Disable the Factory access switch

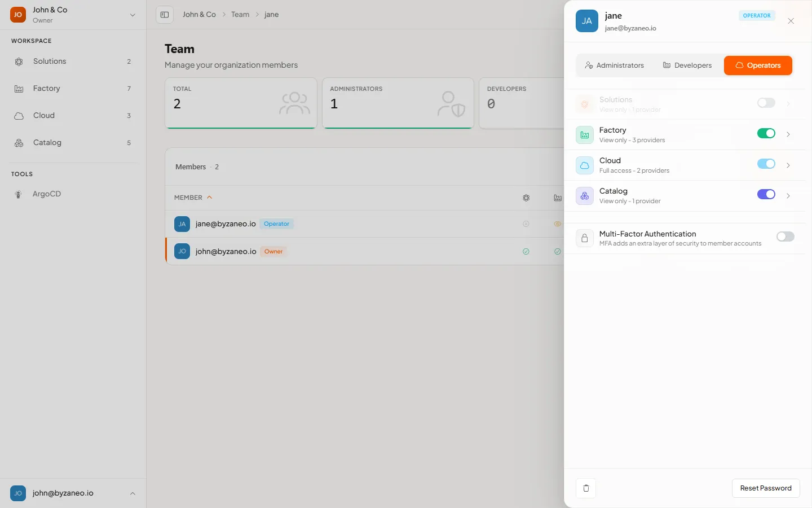click(x=766, y=133)
